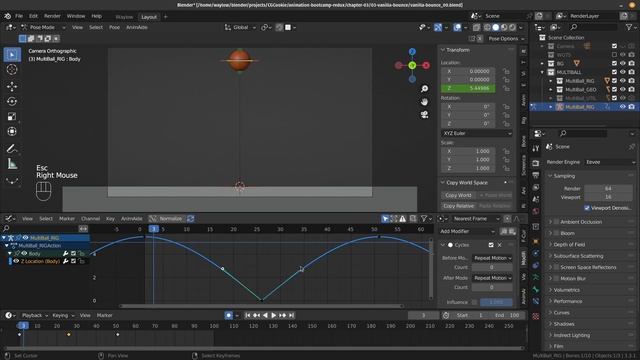Open the After Mode Repeat Motion dropdown

(492, 278)
